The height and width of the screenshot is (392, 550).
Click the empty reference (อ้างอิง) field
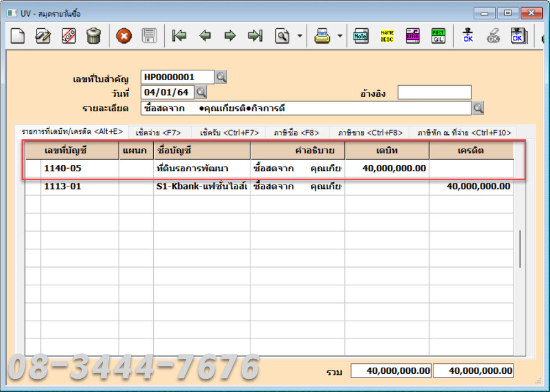(x=434, y=92)
